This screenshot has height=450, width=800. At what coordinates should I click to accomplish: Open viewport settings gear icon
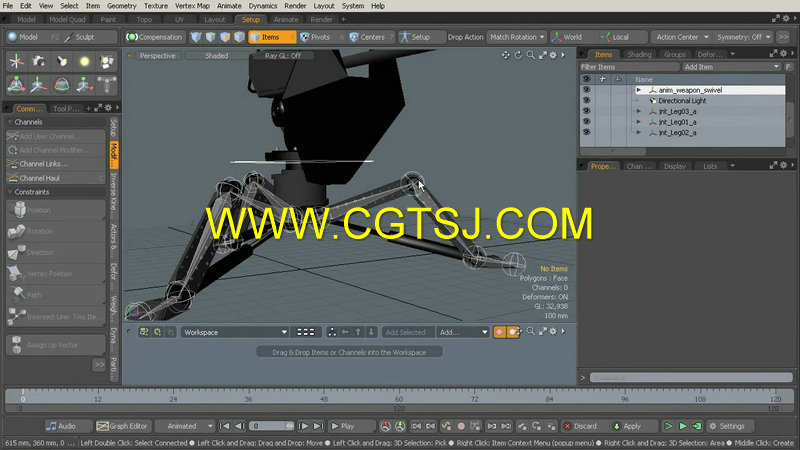(553, 55)
